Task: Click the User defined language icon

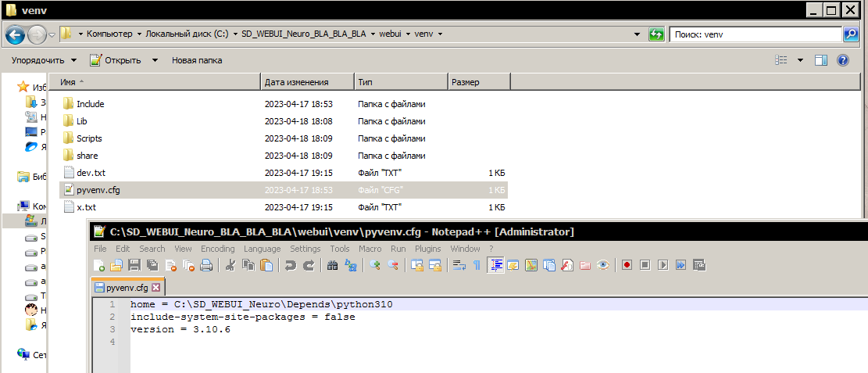Action: point(513,265)
